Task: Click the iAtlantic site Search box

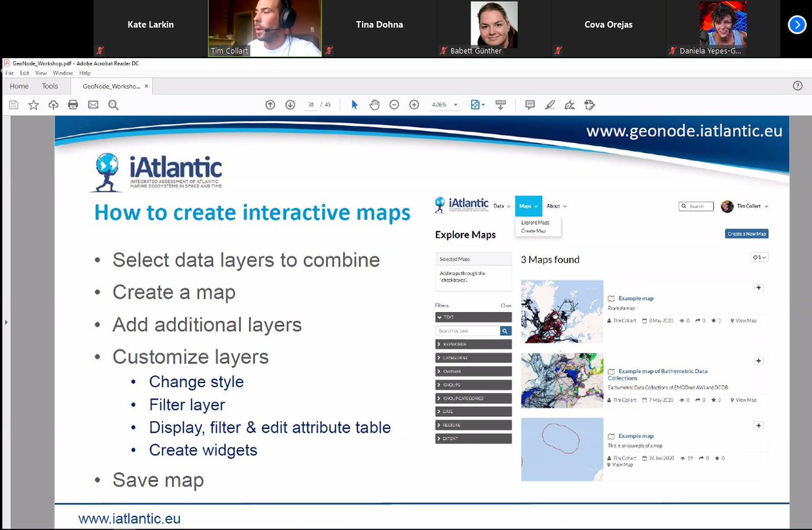Action: pyautogui.click(x=696, y=206)
